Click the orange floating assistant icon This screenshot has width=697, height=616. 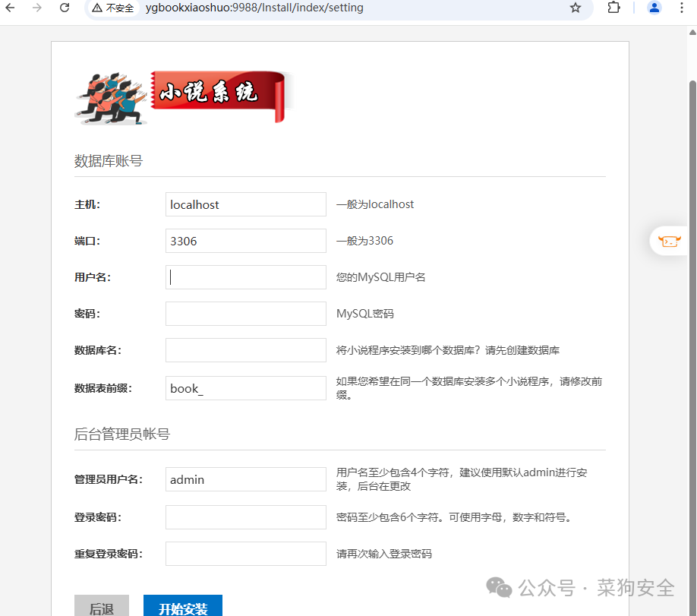click(669, 241)
